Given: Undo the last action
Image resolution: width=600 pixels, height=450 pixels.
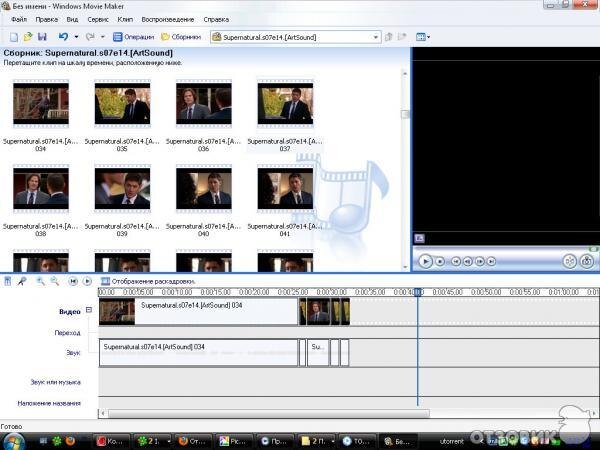Looking at the screenshot, I should tap(64, 37).
